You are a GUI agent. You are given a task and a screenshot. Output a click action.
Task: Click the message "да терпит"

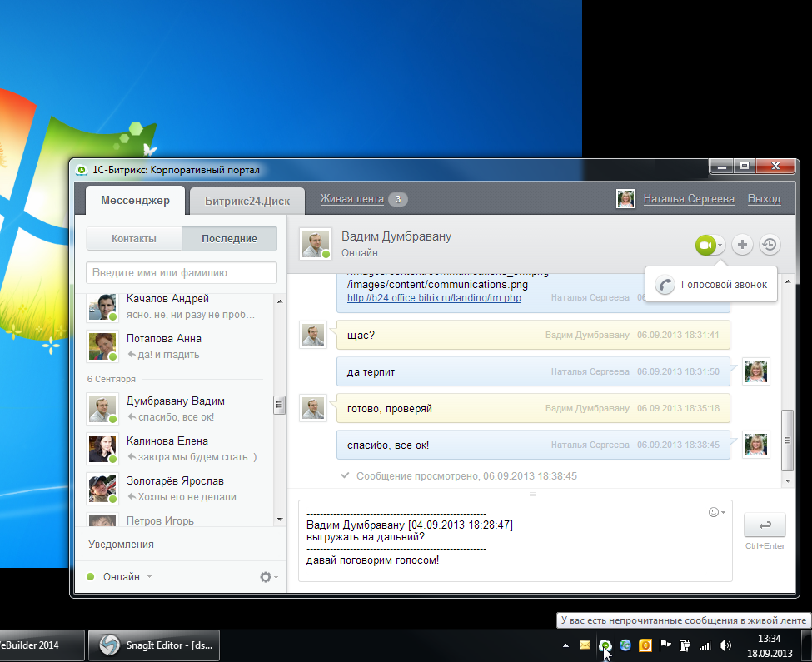tap(533, 371)
